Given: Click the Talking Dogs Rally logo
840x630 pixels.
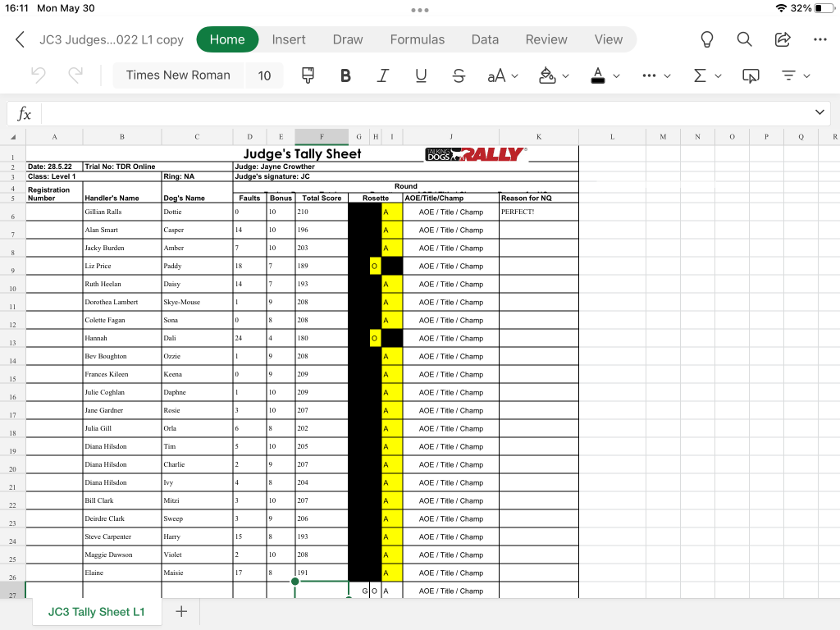Looking at the screenshot, I should 476,154.
